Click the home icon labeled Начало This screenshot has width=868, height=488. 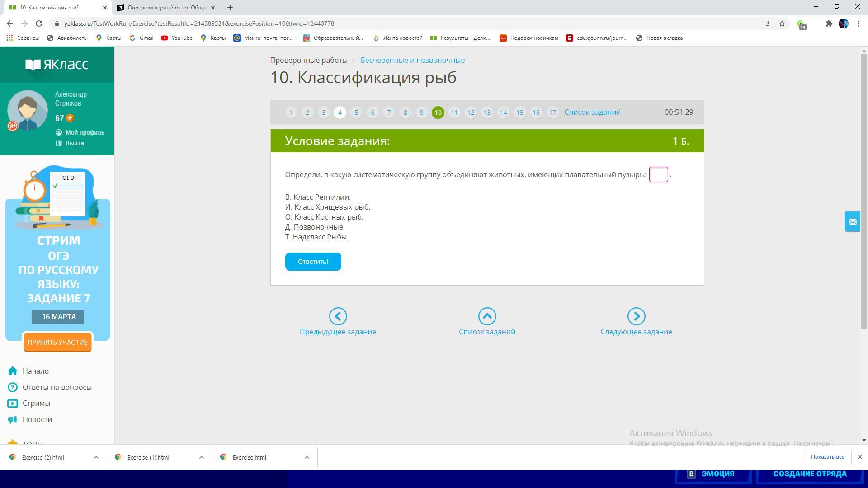click(x=13, y=371)
